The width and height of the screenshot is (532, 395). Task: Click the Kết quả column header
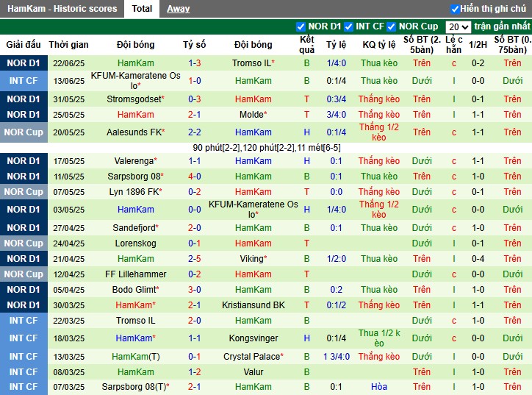(306, 45)
